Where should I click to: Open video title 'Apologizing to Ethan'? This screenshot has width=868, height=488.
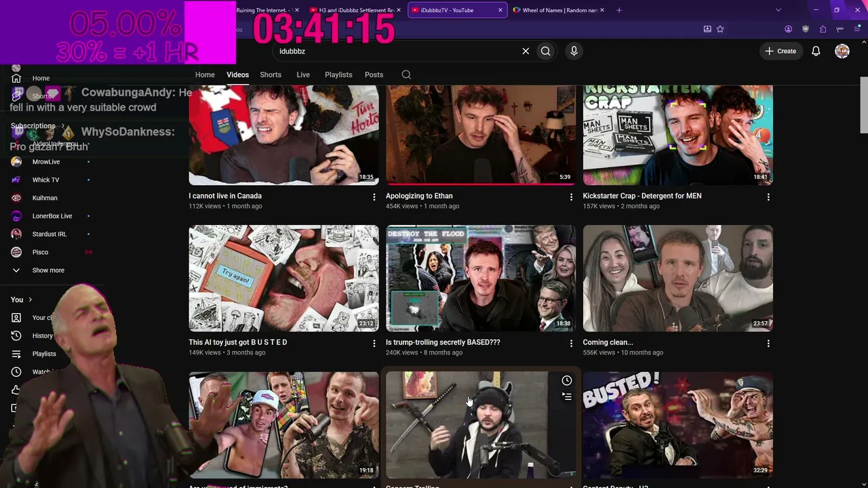(x=419, y=196)
